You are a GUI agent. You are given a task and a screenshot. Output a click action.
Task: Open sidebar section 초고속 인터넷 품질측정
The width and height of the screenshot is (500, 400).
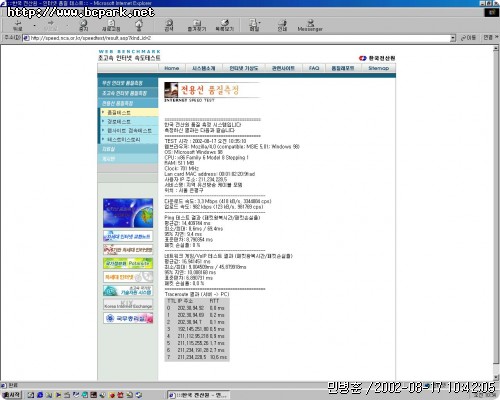128,93
